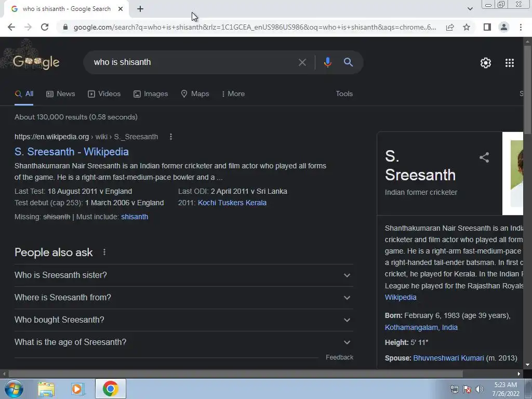Open the Windows Start button

[14, 389]
